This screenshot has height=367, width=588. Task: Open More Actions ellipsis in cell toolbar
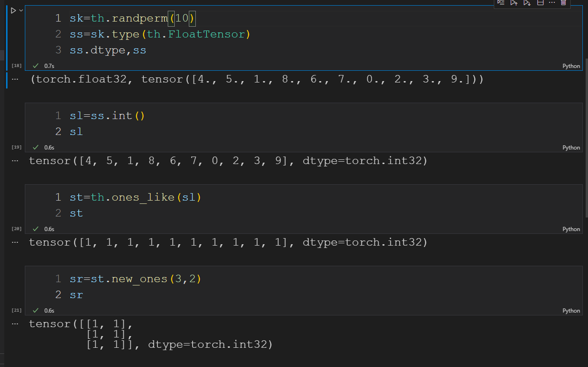point(551,3)
